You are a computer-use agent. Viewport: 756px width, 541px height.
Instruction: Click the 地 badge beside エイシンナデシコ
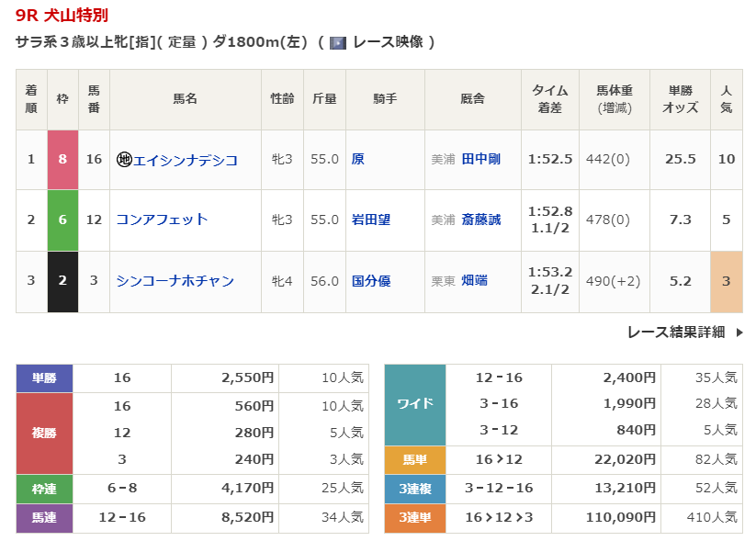tap(124, 160)
